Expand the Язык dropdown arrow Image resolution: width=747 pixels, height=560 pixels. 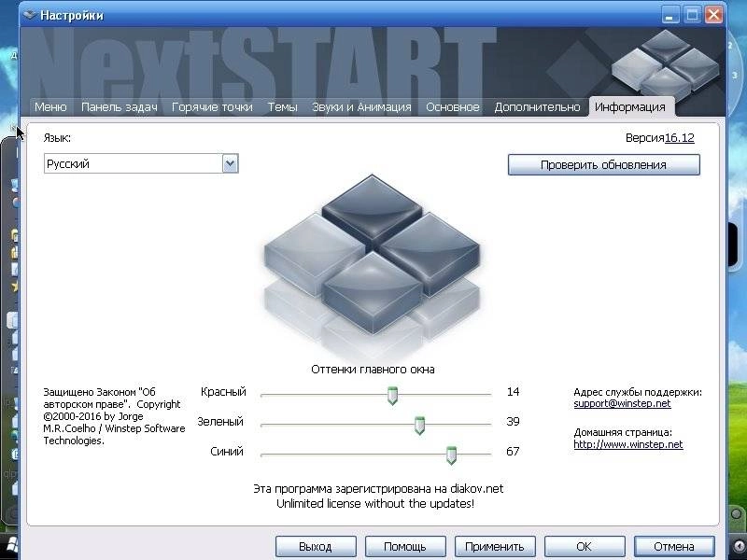(x=230, y=164)
